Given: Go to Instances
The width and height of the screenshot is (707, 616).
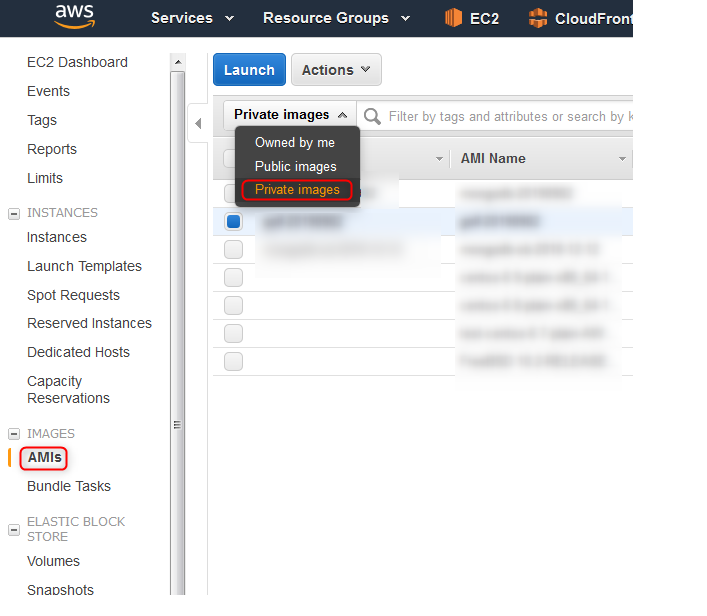Looking at the screenshot, I should click(x=56, y=237).
